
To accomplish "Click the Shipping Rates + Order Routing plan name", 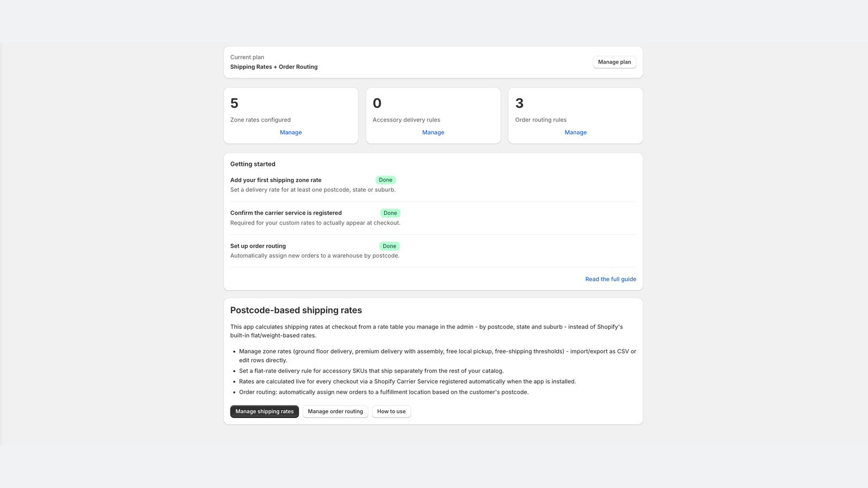I will click(274, 67).
